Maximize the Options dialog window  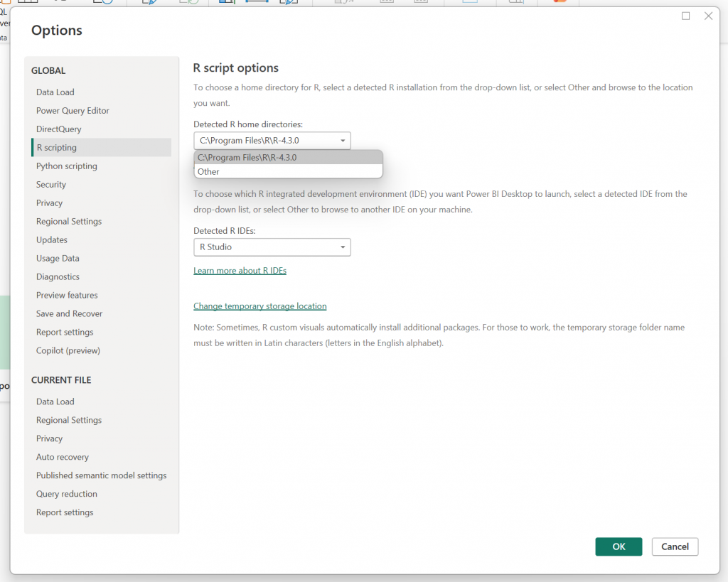[x=686, y=16]
